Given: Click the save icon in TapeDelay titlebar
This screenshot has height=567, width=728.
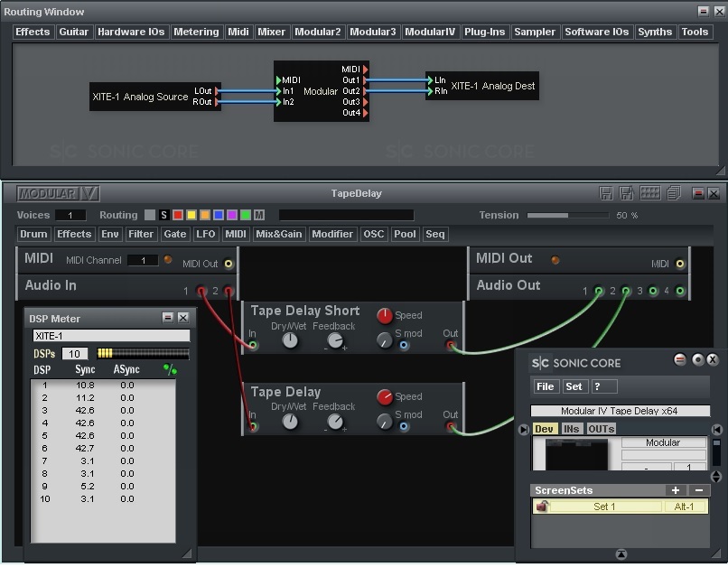Looking at the screenshot, I should tap(605, 194).
